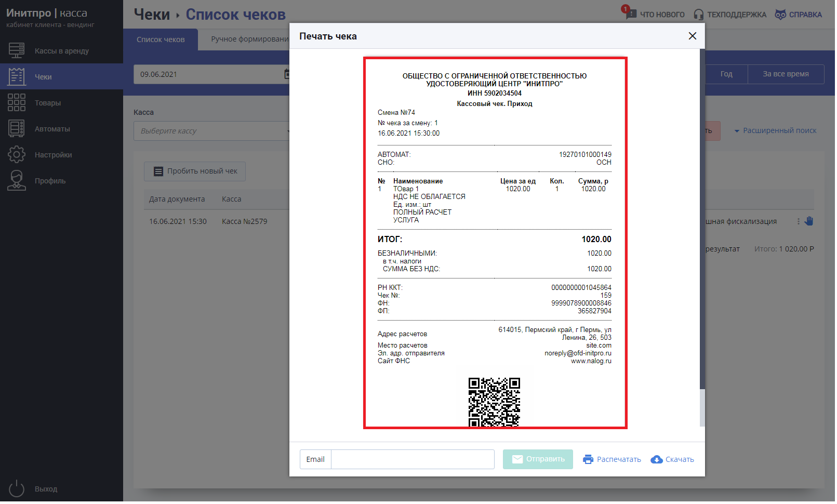Switch to Список чеков tab

point(161,39)
